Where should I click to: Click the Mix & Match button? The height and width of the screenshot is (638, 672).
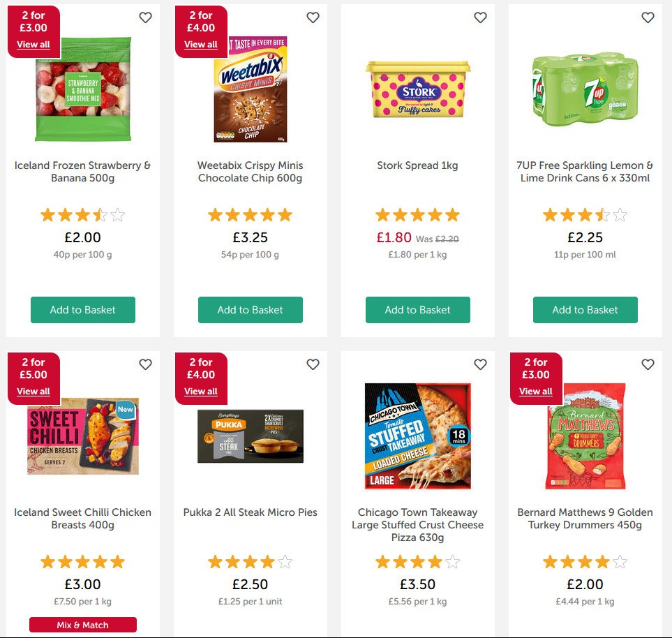pyautogui.click(x=82, y=625)
